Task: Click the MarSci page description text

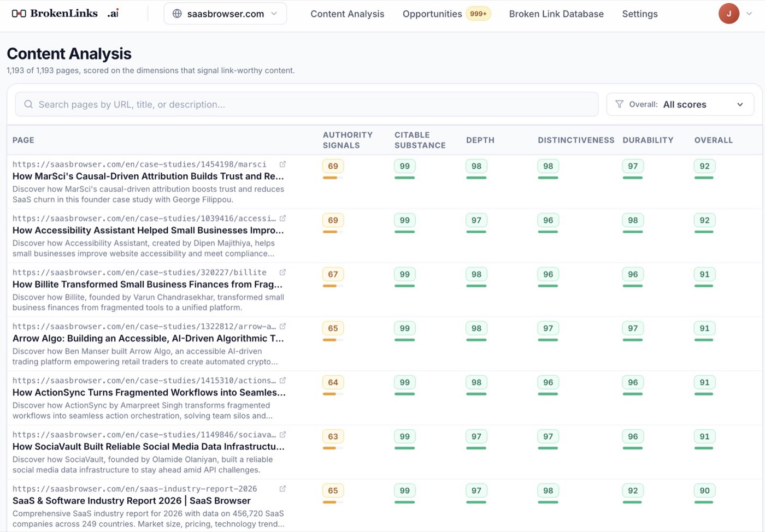Action: tap(148, 194)
